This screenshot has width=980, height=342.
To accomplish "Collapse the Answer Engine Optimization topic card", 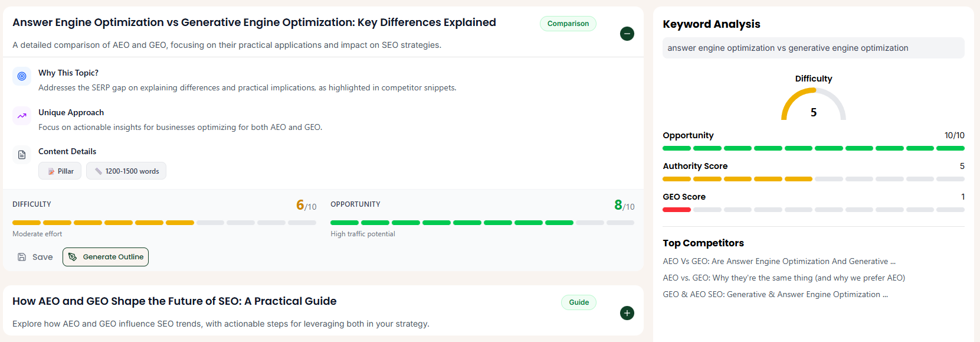I will (x=627, y=34).
